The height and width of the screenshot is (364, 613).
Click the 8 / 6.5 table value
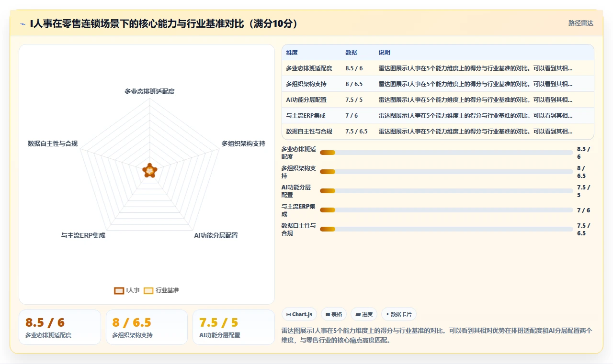click(x=354, y=84)
